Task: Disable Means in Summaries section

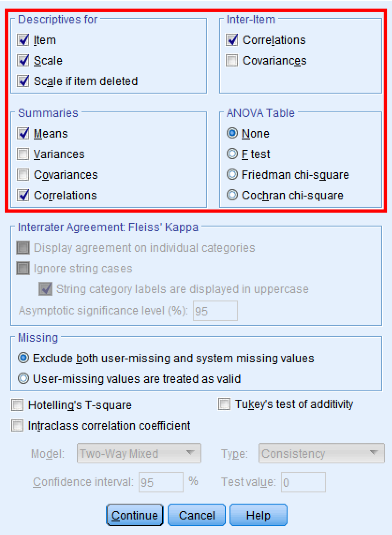Action: point(24,133)
